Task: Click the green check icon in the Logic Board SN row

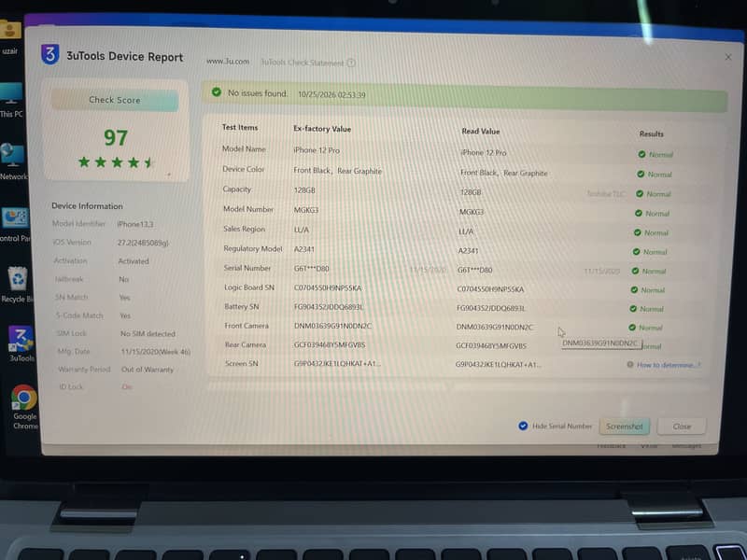Action: coord(634,289)
